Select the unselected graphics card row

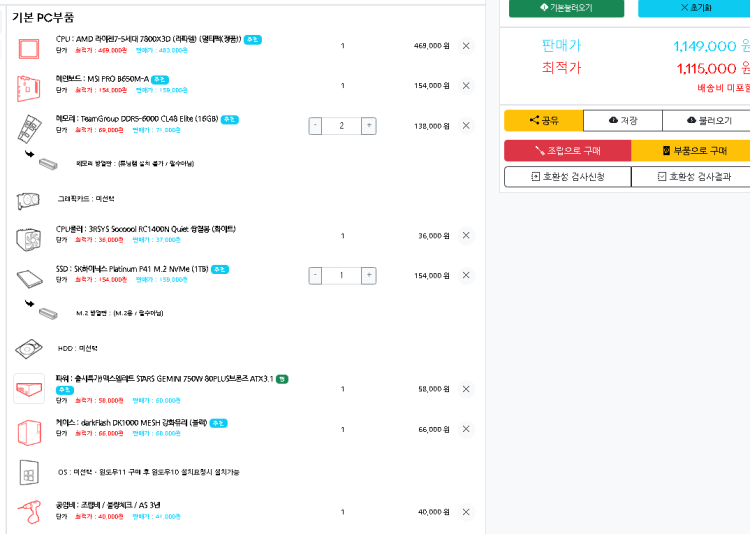[x=86, y=199]
